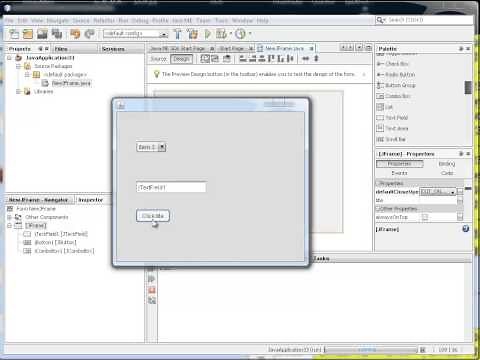The width and height of the screenshot is (480, 360).
Task: Select Scroll Bar in the Palette
Action: pos(391,139)
